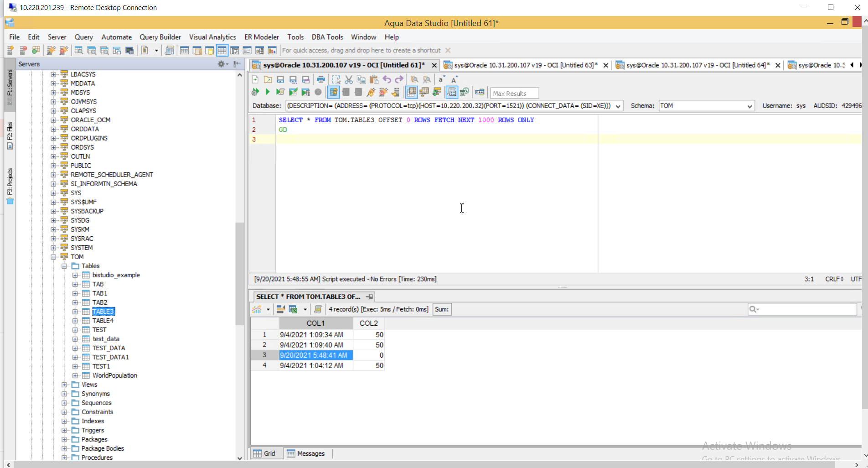Toggle the highlighted grid view toolbar button
Screen dimensions: 868x468
(222, 50)
